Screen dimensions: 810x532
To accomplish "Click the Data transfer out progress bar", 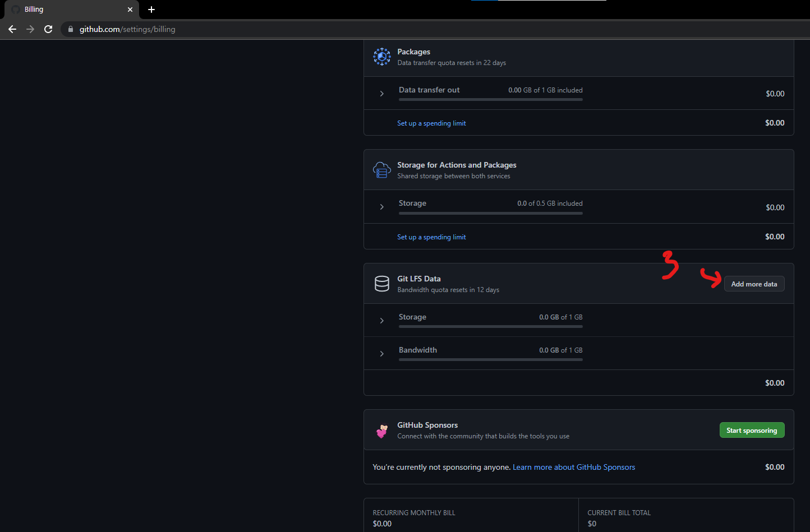I will click(x=491, y=99).
